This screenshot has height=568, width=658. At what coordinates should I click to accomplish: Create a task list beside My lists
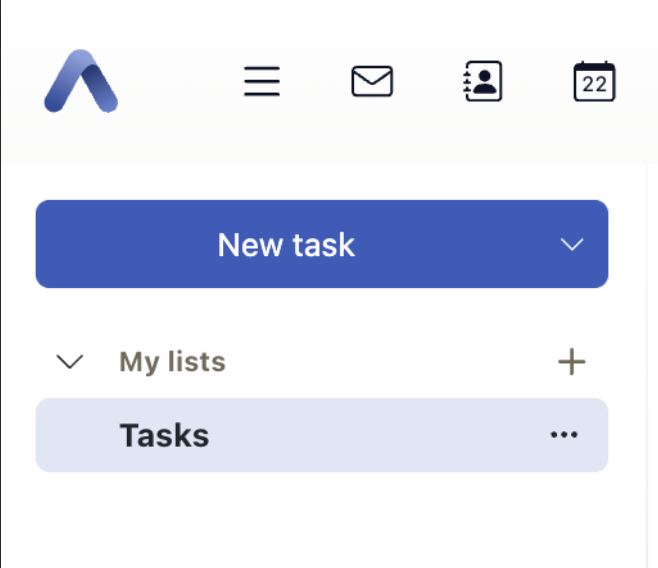(x=571, y=362)
